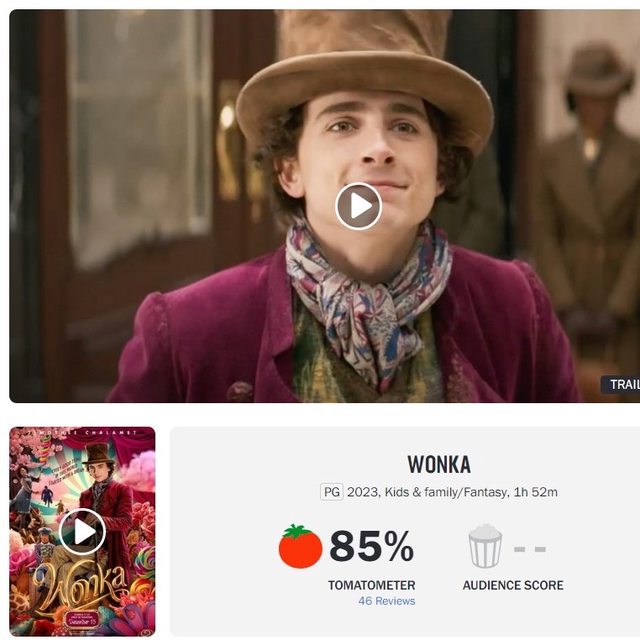Open the 46 Reviews link
The width and height of the screenshot is (640, 640).
click(x=387, y=601)
